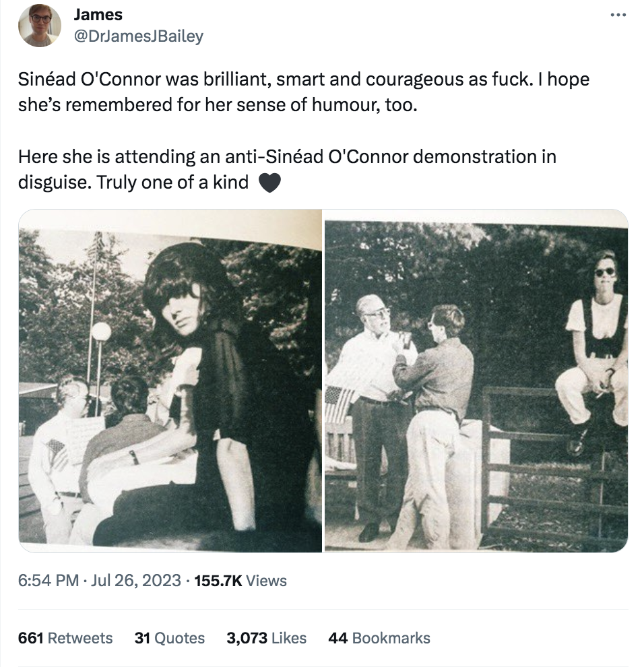Click the black heart emoji in tweet
The image size is (644, 667).
pos(269,183)
